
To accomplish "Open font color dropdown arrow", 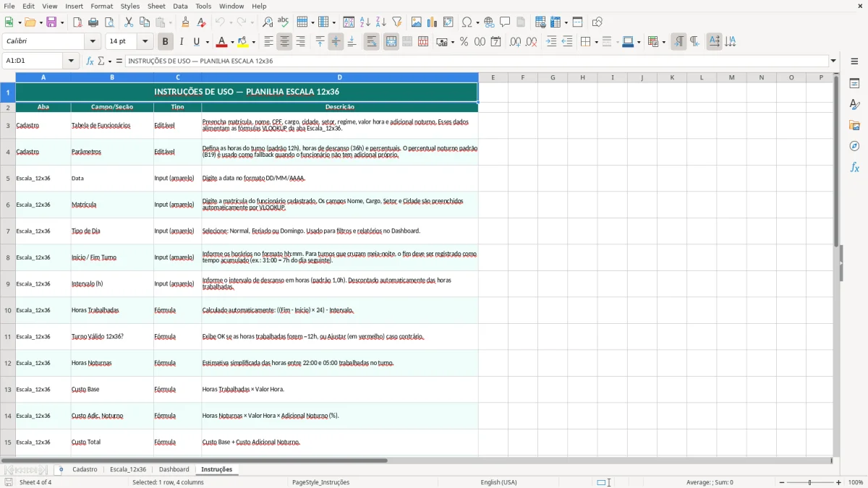I will (232, 42).
